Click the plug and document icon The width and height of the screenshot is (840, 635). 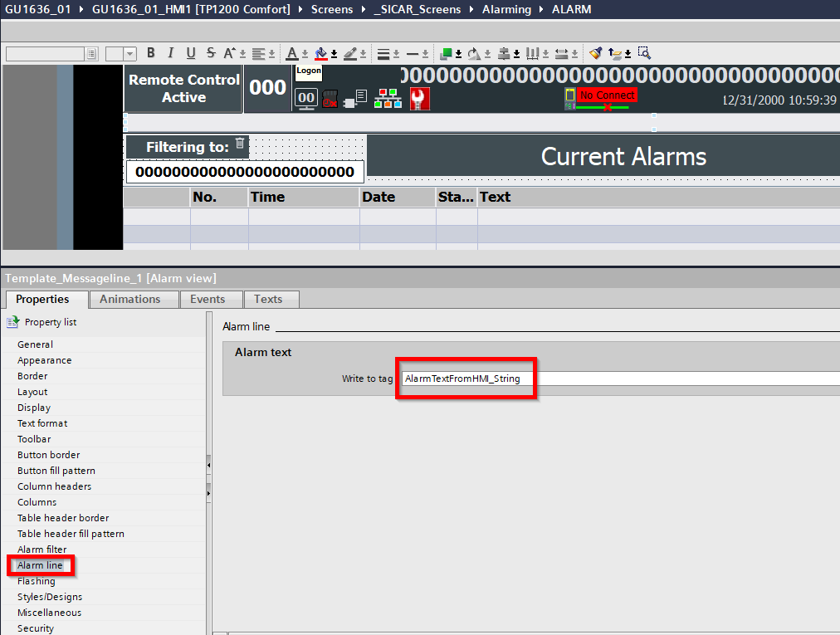pyautogui.click(x=355, y=99)
